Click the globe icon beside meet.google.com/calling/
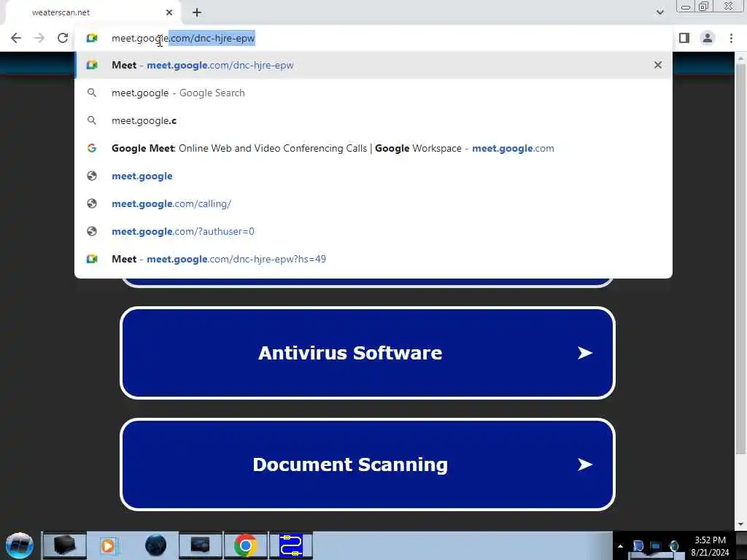 pos(92,203)
